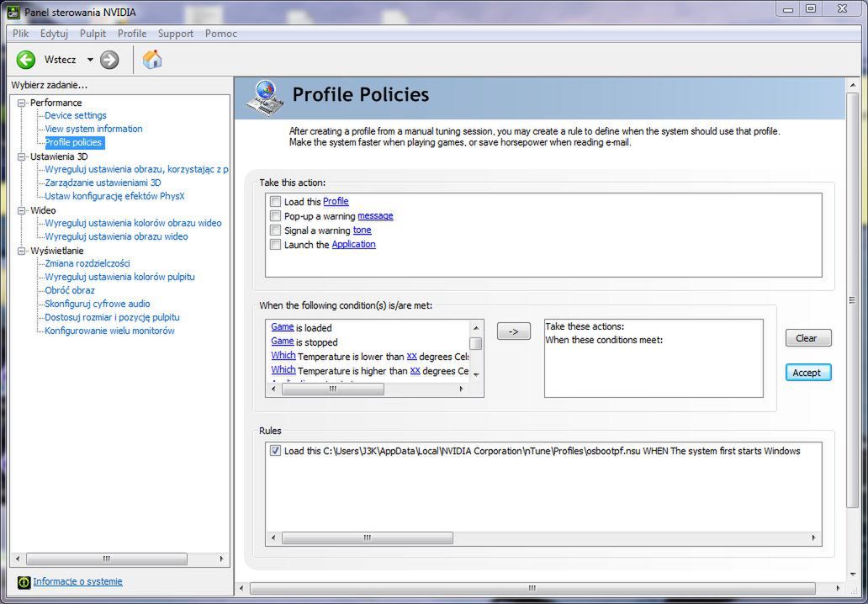Select Profile policies in tree
The image size is (868, 604).
coord(74,143)
